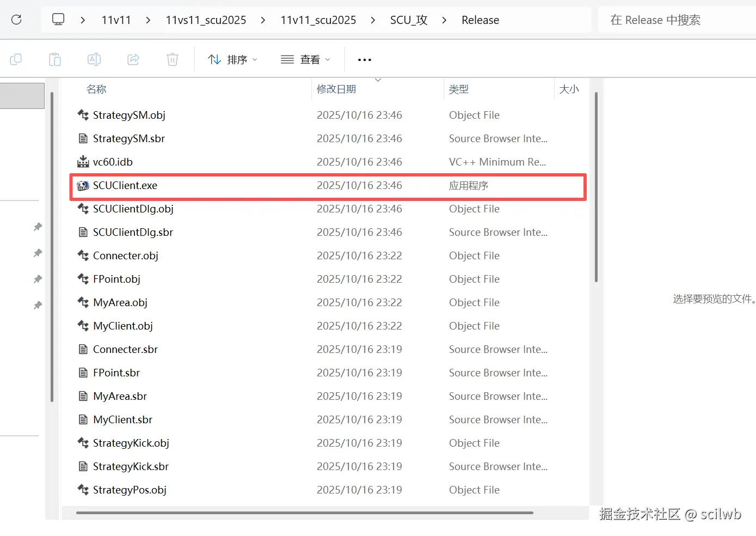This screenshot has width=756, height=536.
Task: Click the 应用程序 type of SCUClient.exe
Action: (x=468, y=185)
